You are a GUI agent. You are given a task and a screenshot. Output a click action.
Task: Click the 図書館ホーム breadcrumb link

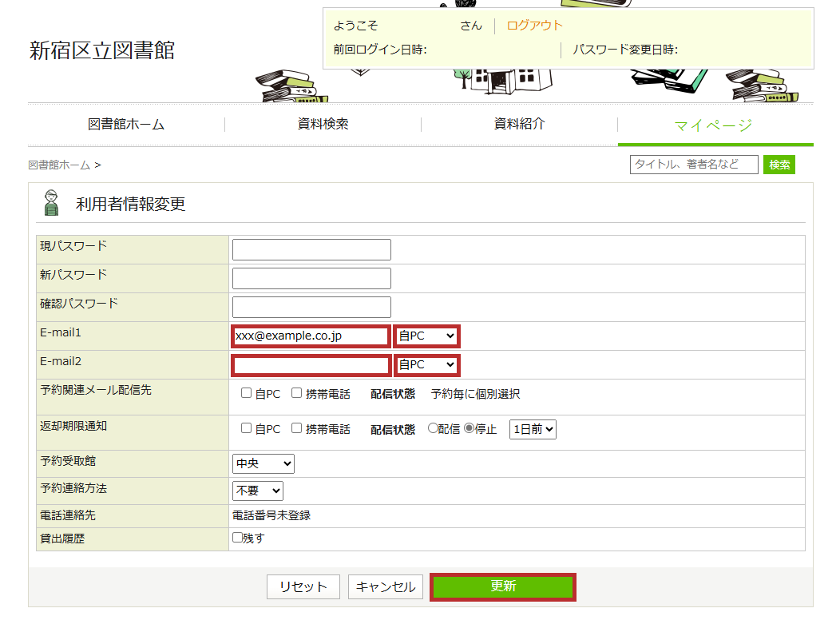coord(59,165)
